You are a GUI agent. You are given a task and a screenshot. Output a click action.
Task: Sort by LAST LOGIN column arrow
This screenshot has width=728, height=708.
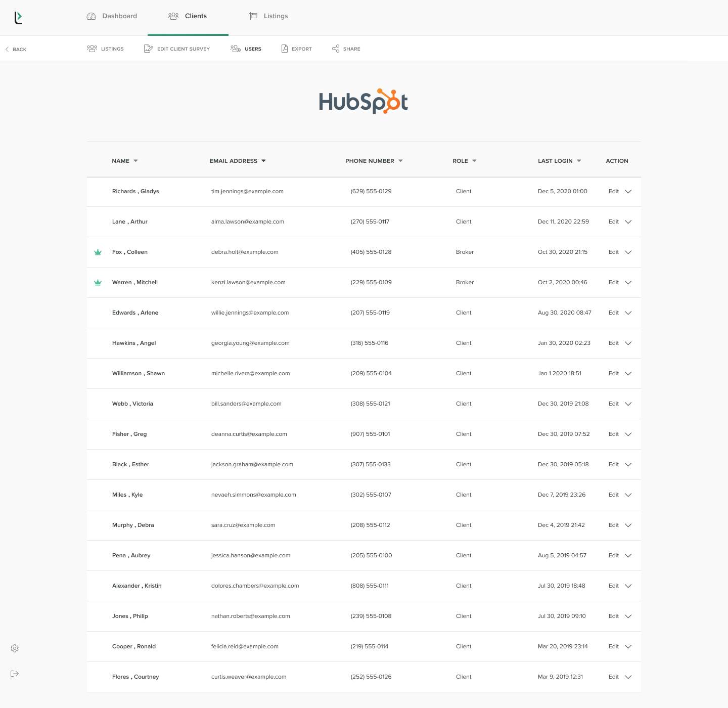coord(579,161)
